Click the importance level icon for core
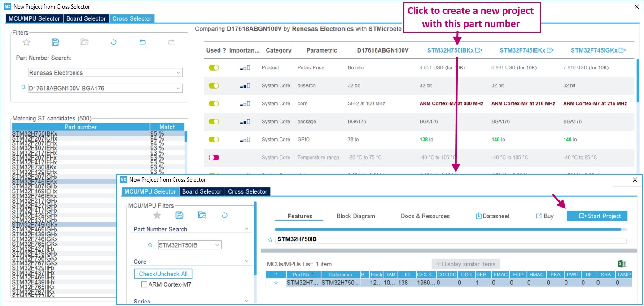The height and width of the screenshot is (306, 644). [x=245, y=104]
